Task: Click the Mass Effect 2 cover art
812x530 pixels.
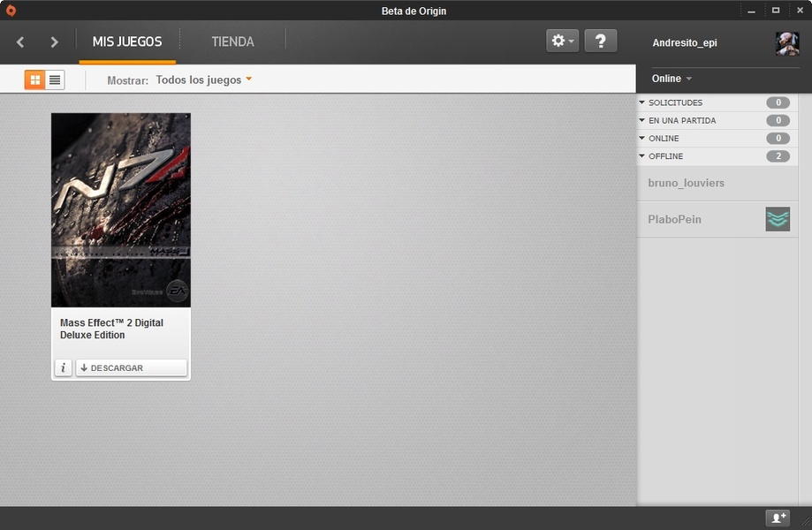Action: click(121, 210)
